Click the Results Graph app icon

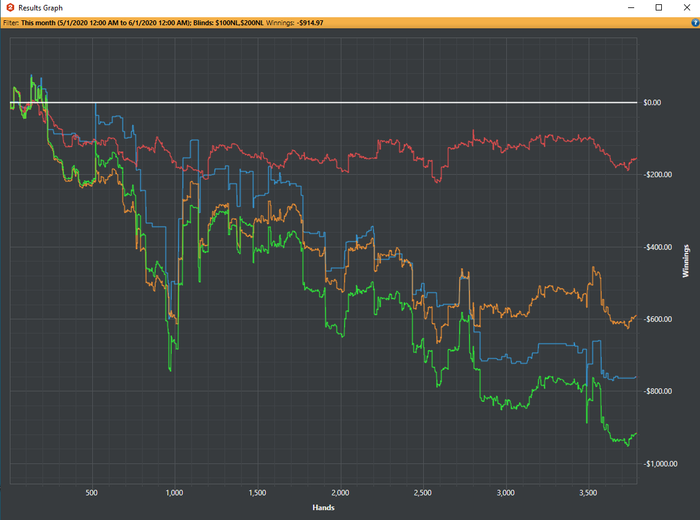coord(10,8)
